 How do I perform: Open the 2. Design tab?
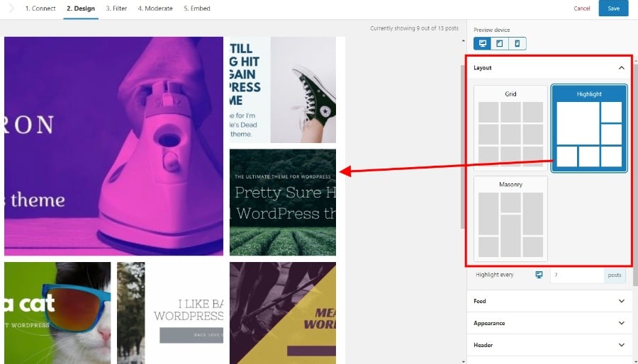pos(81,8)
